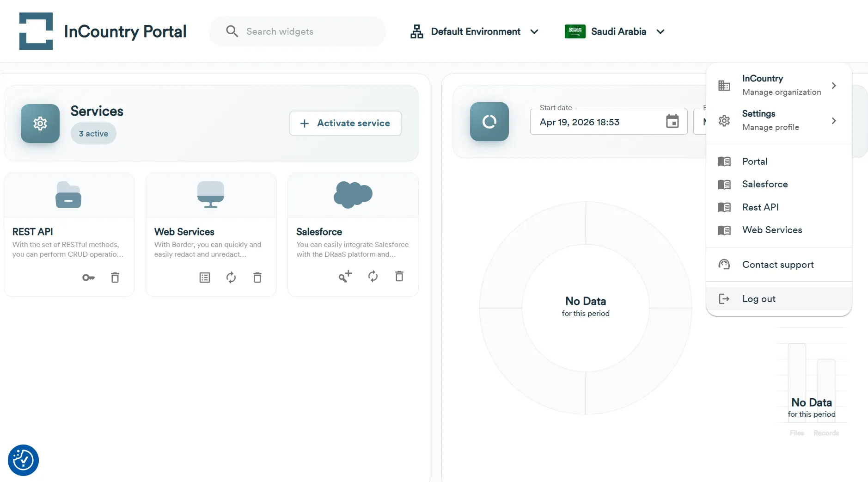
Task: Click the Start date input field
Action: tap(609, 122)
